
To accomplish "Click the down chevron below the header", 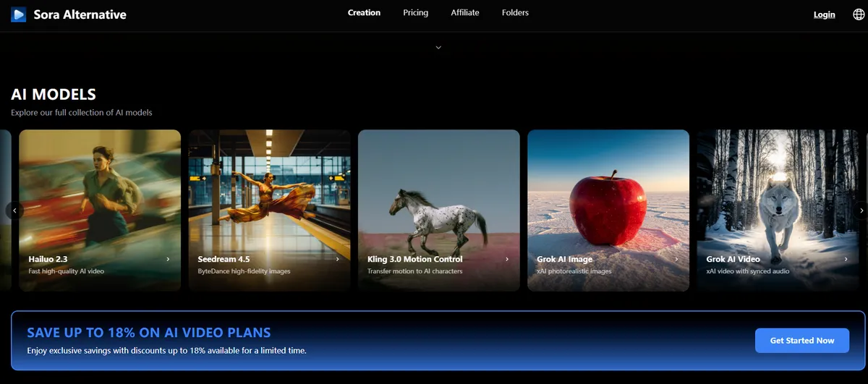I will [x=438, y=48].
